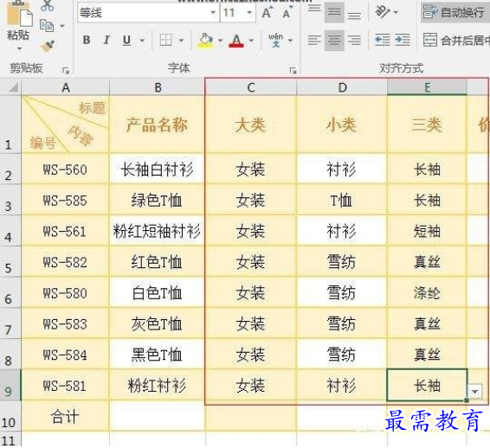490x448 pixels.
Task: Toggle Italic formatting
Action: click(x=106, y=40)
